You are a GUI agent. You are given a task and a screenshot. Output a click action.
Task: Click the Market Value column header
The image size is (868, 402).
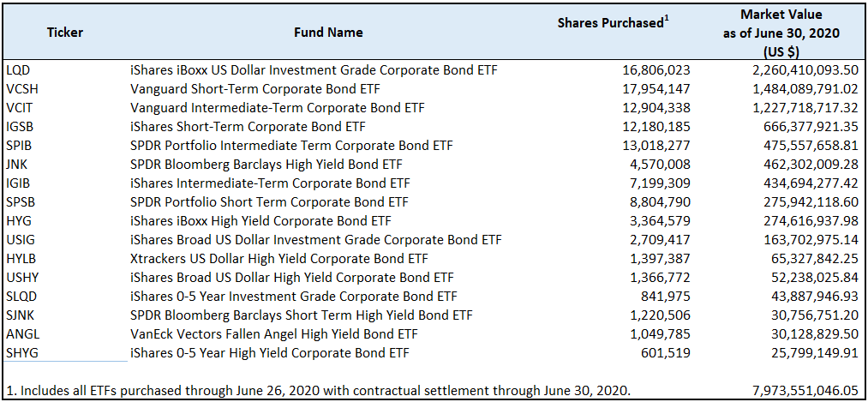click(781, 33)
